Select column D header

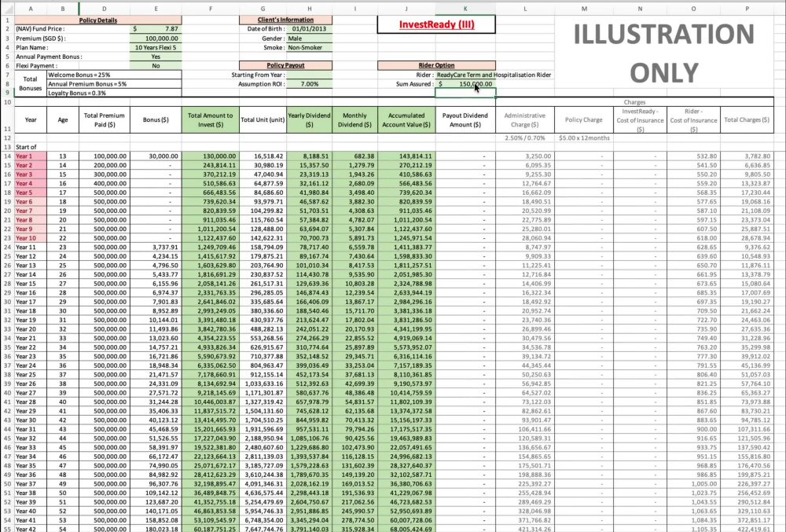[105, 9]
